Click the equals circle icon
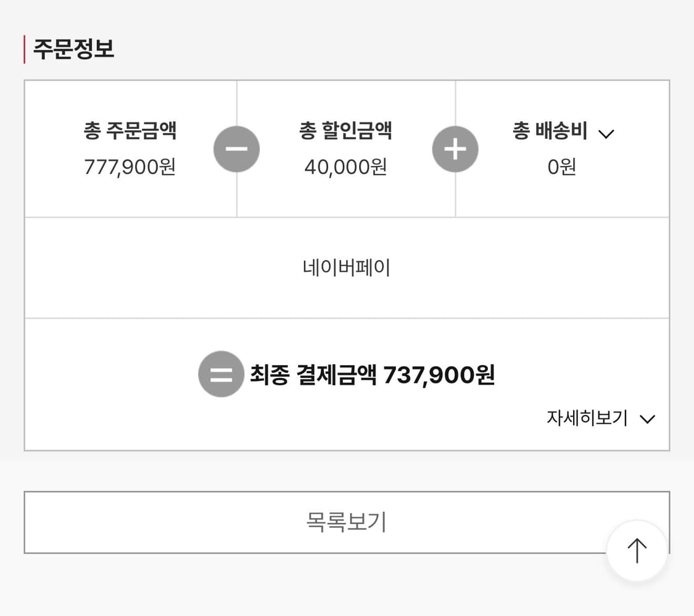 pyautogui.click(x=220, y=374)
